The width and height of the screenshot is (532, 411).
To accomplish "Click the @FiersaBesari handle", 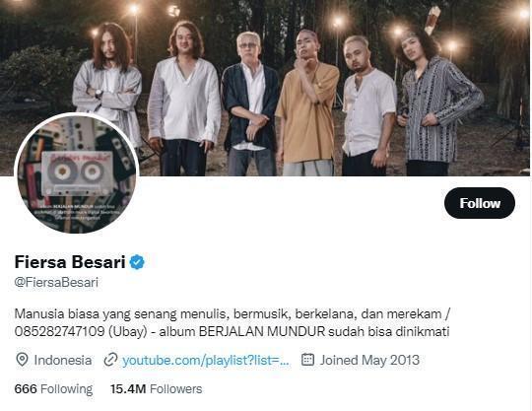I will 56,282.
